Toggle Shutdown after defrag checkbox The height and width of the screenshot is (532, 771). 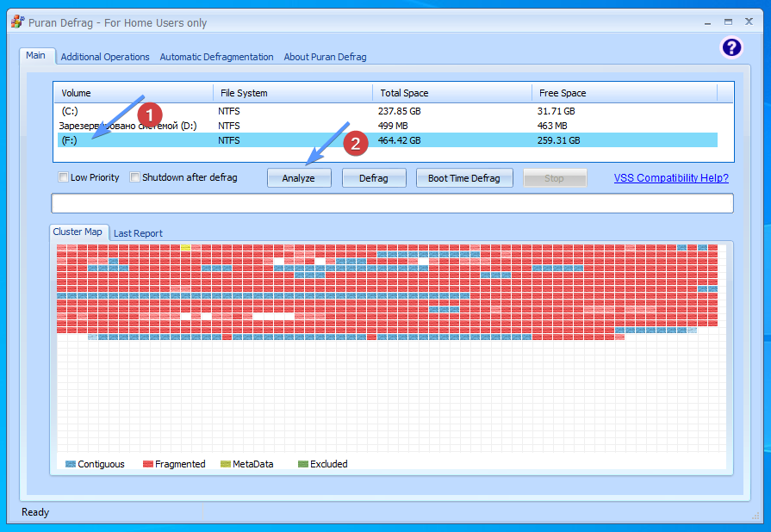pyautogui.click(x=135, y=177)
